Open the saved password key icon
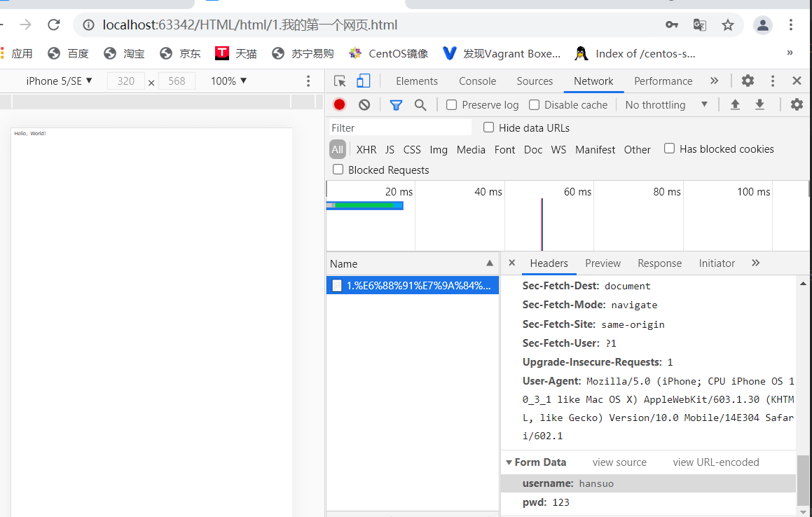 coord(672,25)
